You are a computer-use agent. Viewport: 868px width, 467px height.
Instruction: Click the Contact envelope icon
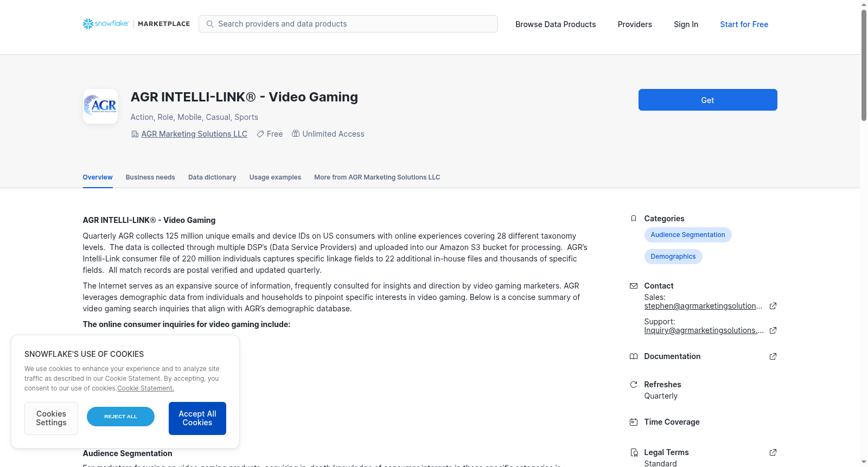click(x=634, y=286)
